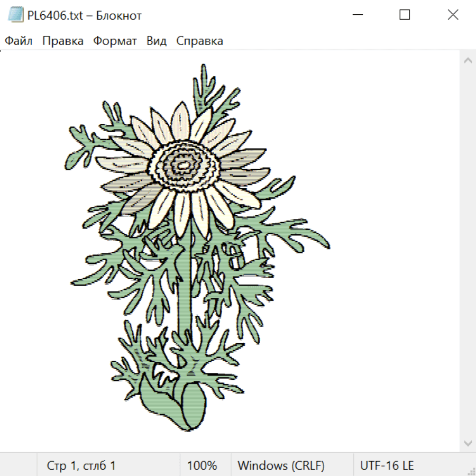Open the Файл menu
The width and height of the screenshot is (476, 476).
tap(19, 41)
